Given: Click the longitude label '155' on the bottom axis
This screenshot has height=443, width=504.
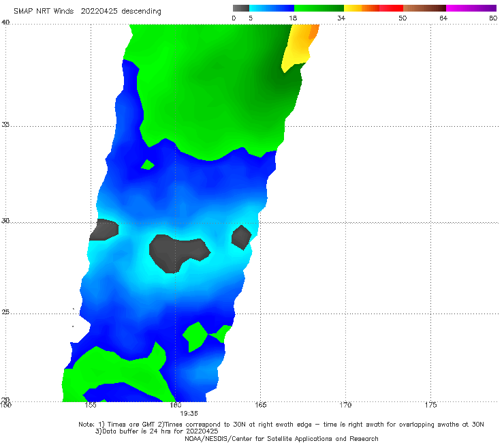Looking at the screenshot, I should click(91, 405).
